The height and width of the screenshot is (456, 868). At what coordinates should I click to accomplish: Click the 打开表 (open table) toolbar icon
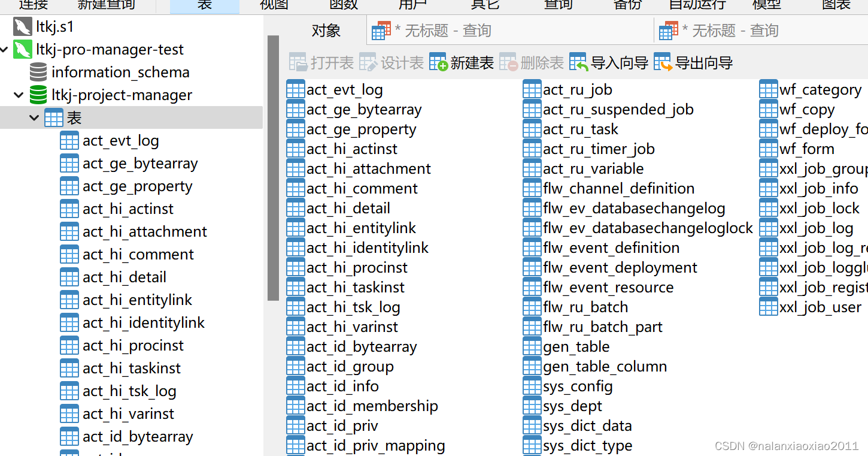pyautogui.click(x=298, y=63)
